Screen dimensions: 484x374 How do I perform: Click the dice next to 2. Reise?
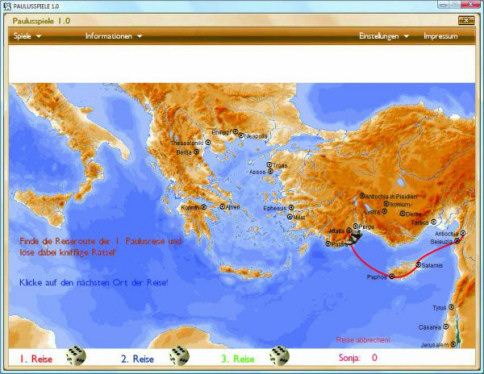[x=179, y=356]
